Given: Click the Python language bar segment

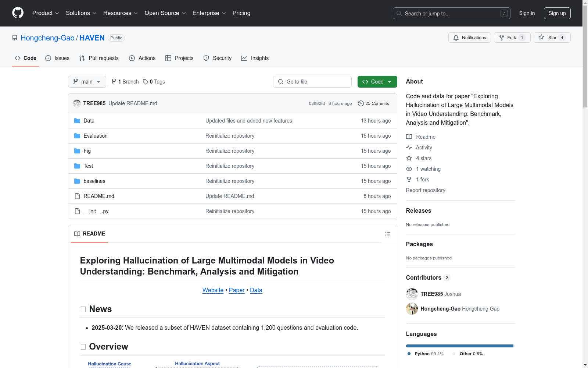Looking at the screenshot, I should [459, 346].
